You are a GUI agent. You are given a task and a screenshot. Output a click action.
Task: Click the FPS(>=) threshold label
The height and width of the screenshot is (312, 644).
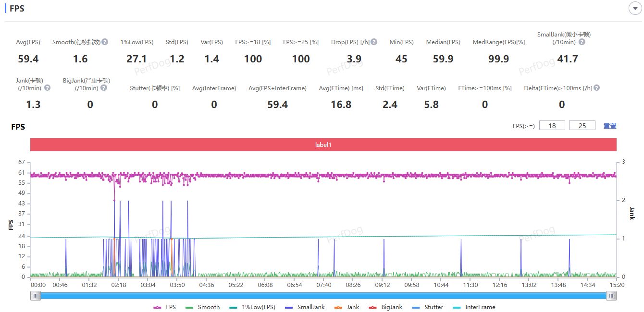(523, 126)
